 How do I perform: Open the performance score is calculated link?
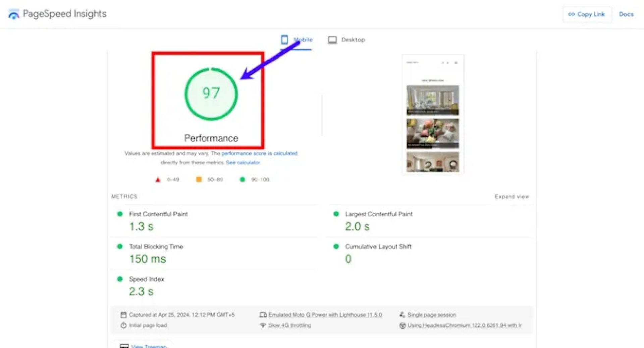pos(259,153)
